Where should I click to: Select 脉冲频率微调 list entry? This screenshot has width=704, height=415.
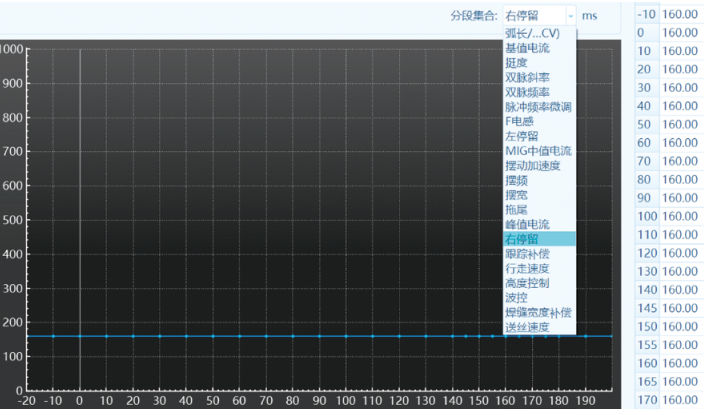[537, 107]
